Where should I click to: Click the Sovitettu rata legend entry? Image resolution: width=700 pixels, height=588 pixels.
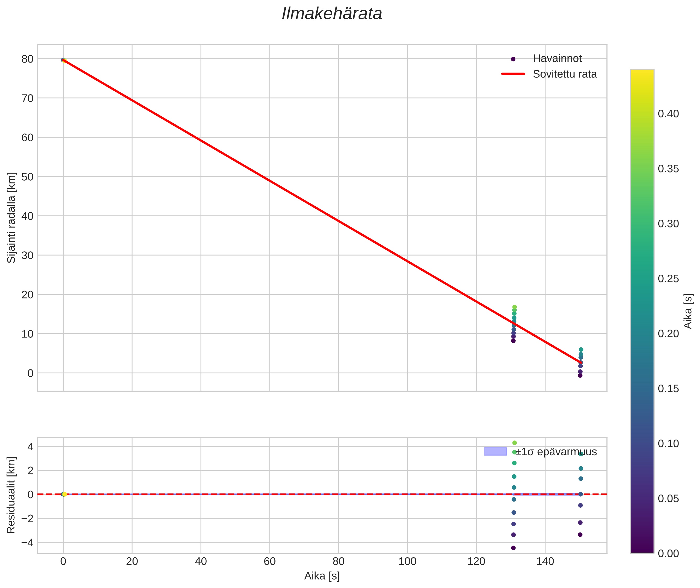coord(564,74)
